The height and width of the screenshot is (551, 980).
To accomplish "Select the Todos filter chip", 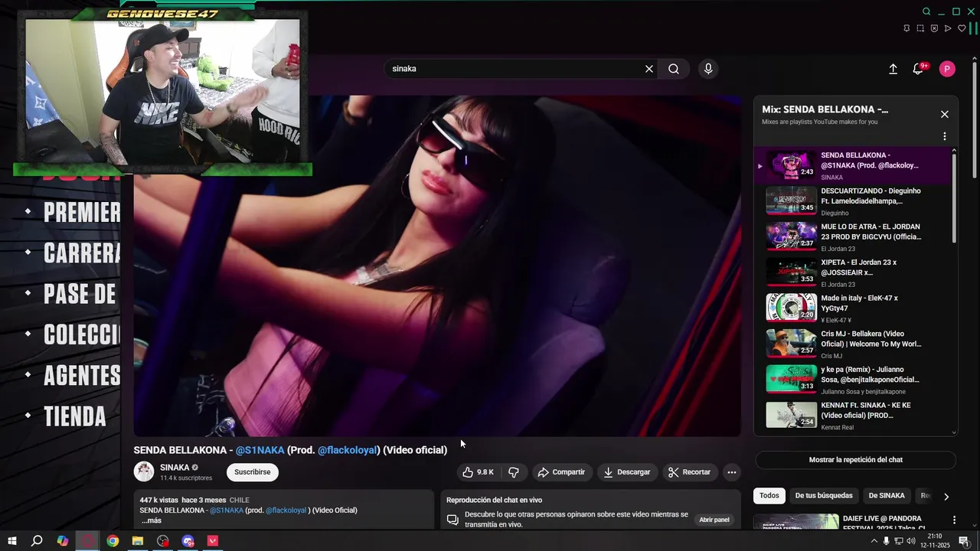I will click(769, 496).
